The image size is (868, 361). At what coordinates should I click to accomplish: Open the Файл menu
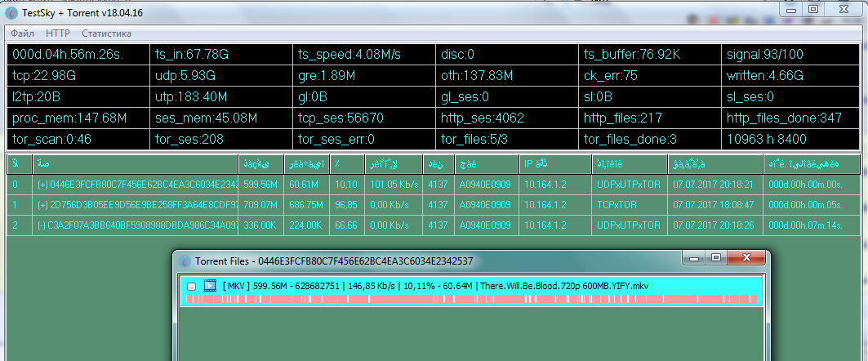click(x=23, y=33)
